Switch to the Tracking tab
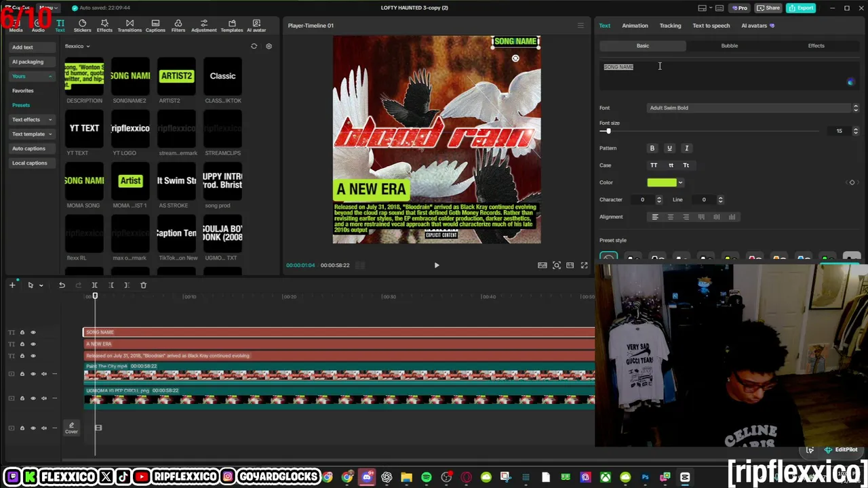 (x=670, y=26)
